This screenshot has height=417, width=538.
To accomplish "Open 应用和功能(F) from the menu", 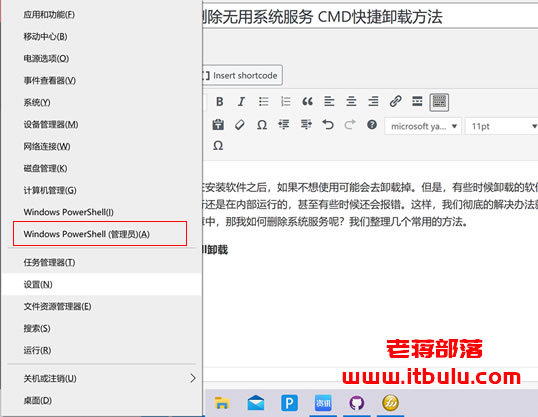I will (x=102, y=15).
